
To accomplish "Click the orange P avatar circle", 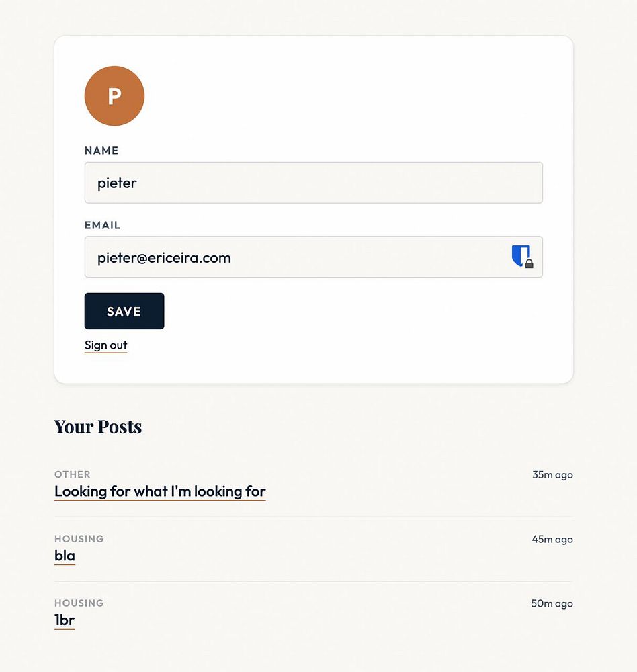I will 114,95.
